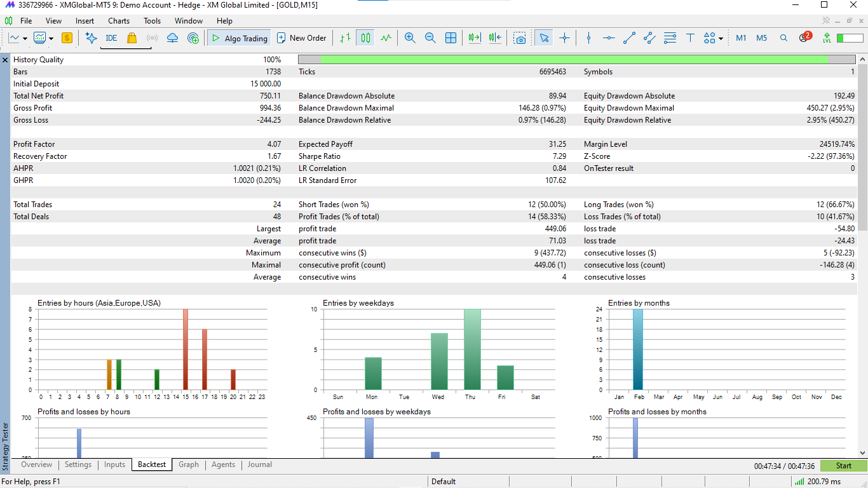The width and height of the screenshot is (868, 488).
Task: Open the VPS cloud hosting icon
Action: pos(172,38)
